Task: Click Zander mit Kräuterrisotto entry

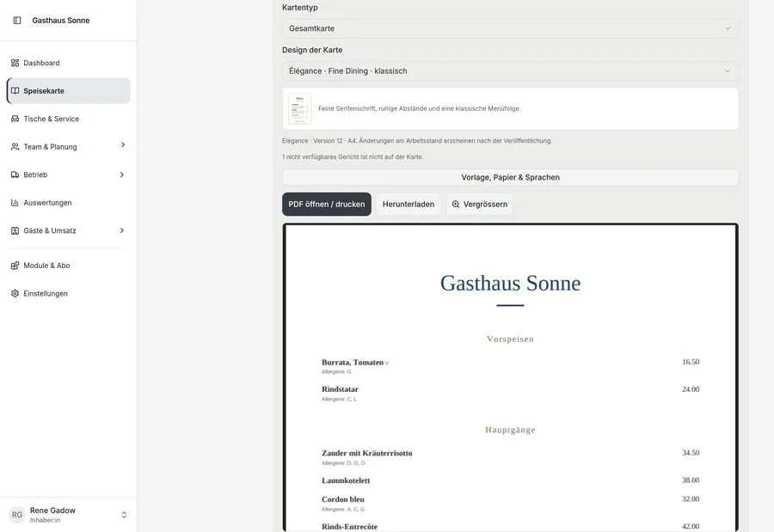Action: click(x=366, y=453)
